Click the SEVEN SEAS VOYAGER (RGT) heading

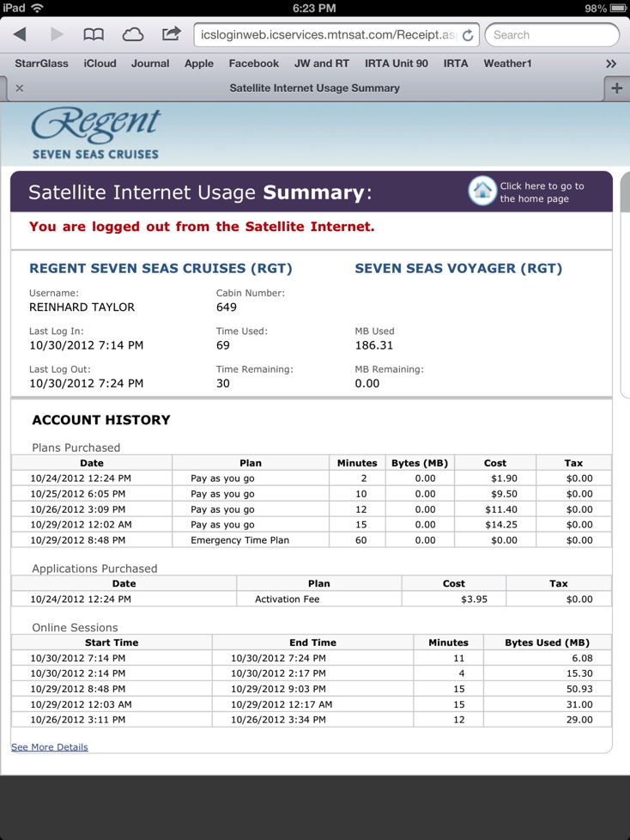pos(458,268)
